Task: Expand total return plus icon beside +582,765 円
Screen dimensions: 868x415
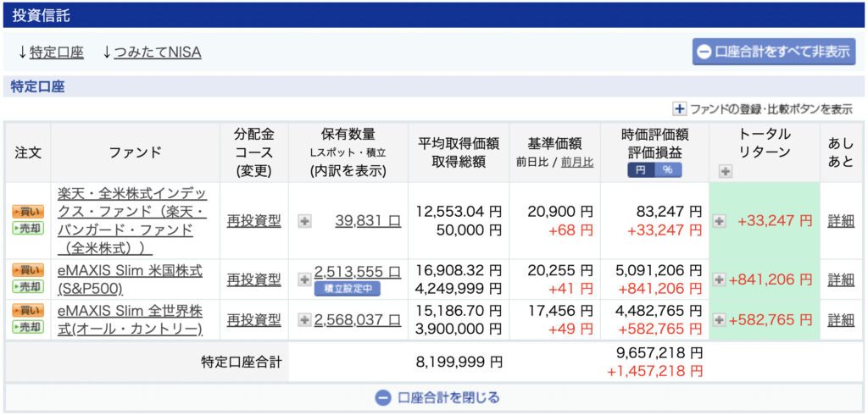Action: (719, 320)
